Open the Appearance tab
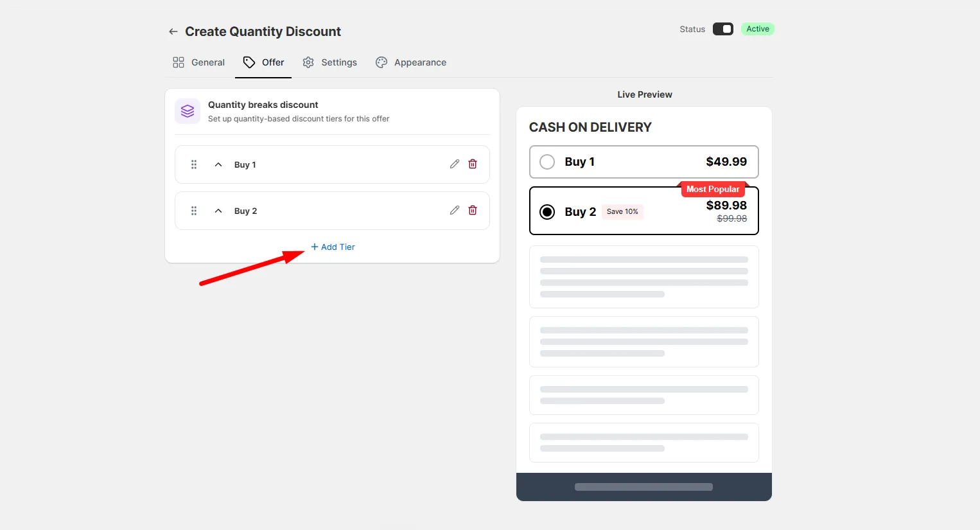 click(411, 62)
